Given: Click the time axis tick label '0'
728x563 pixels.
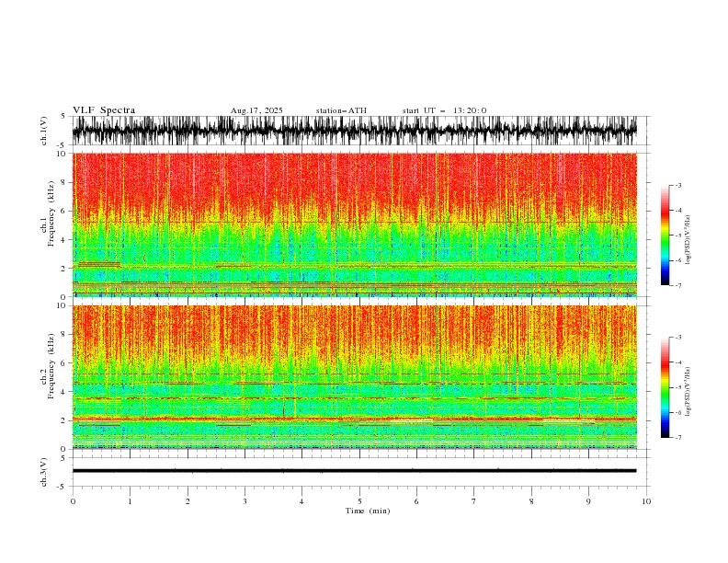Looking at the screenshot, I should (73, 501).
